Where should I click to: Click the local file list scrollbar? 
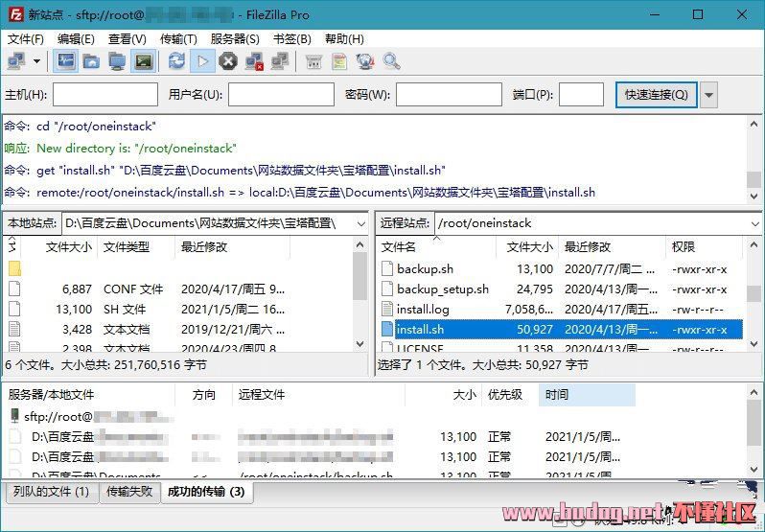360,276
